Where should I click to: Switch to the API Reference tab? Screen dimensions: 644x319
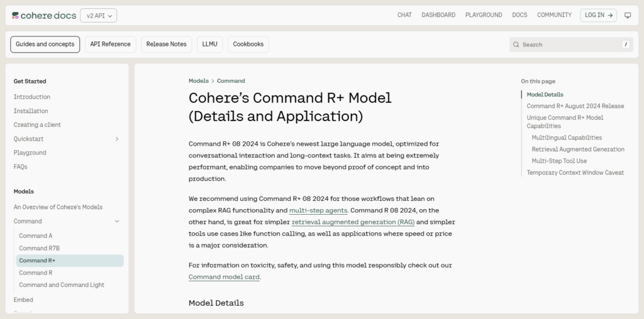(x=111, y=45)
